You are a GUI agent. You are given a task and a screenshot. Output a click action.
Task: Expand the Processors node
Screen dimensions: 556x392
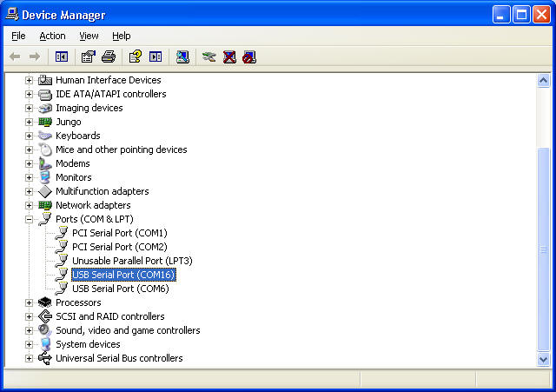(x=29, y=303)
